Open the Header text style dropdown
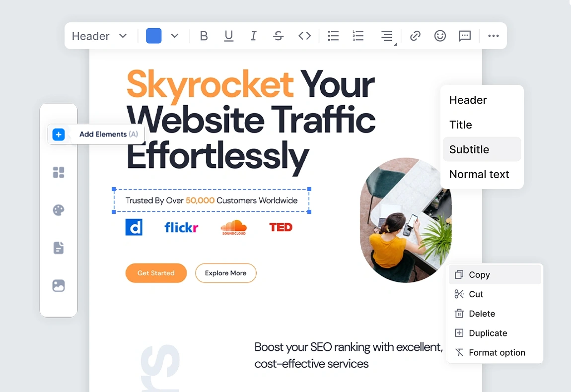 tap(99, 36)
